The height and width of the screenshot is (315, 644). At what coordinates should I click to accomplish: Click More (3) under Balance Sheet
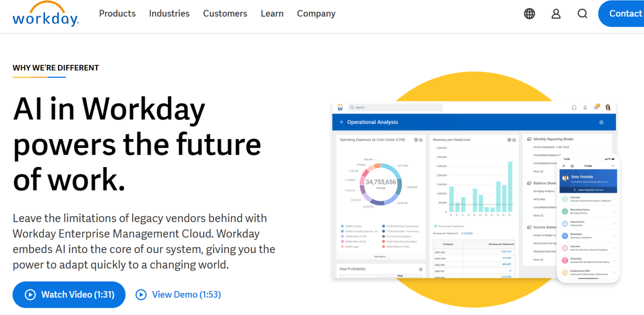tap(538, 215)
